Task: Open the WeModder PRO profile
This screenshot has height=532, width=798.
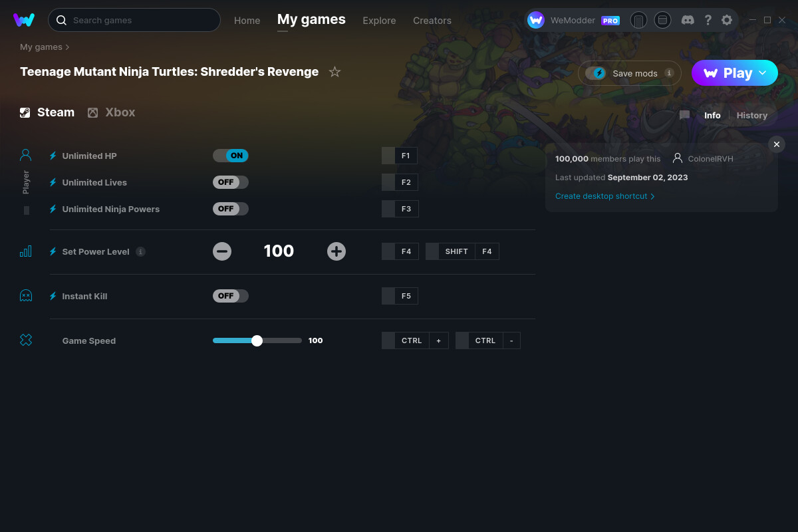Action: point(574,20)
